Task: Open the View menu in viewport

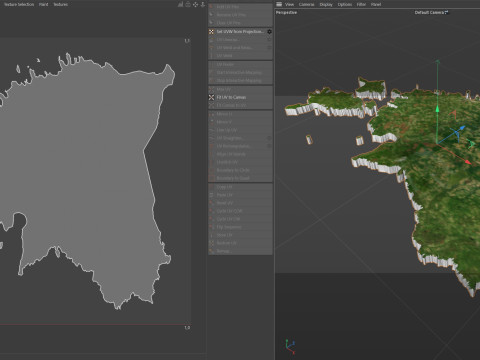Action: 289,4
